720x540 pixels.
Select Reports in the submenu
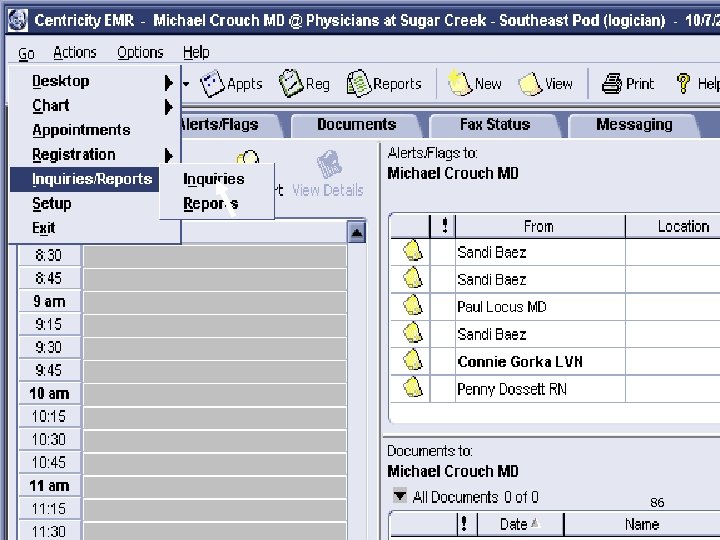(216, 203)
